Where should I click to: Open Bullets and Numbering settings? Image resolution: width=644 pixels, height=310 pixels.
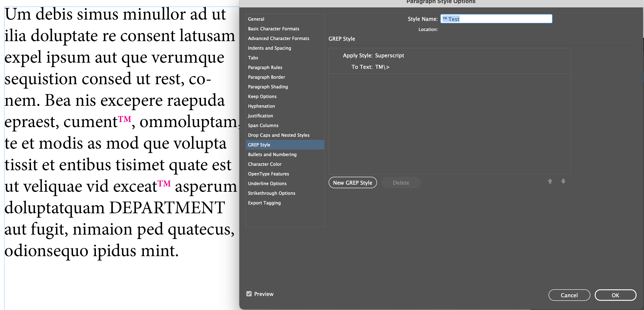[x=272, y=155]
